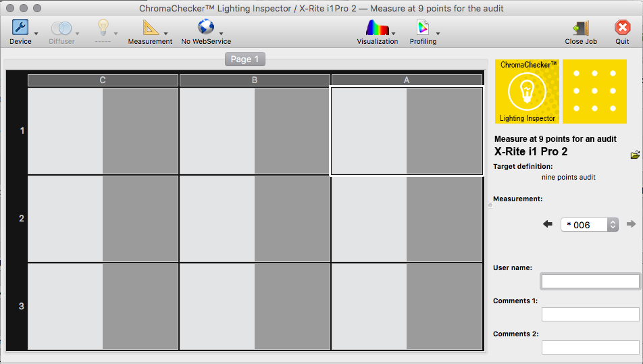Click the 'X-Rite i1 Pro 2' device name

point(531,152)
